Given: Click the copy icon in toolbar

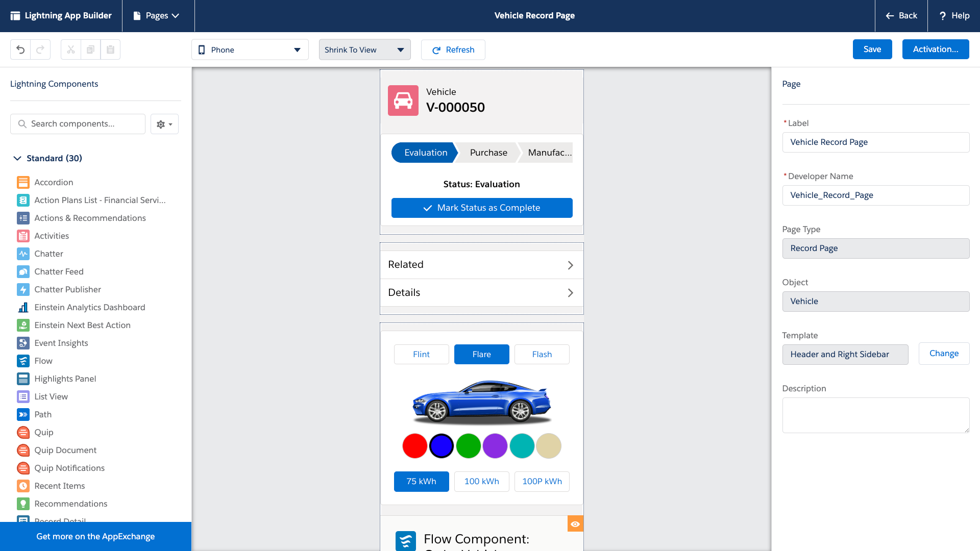Looking at the screenshot, I should coord(90,49).
